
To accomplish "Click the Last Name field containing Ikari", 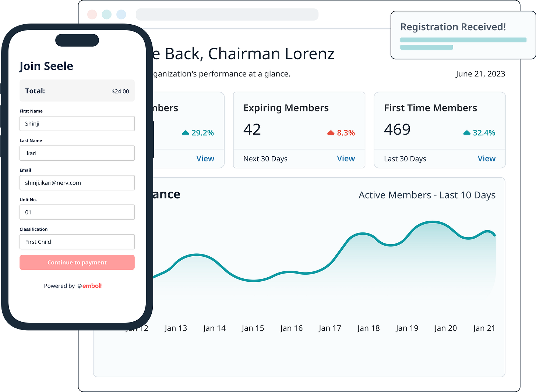I will click(77, 153).
